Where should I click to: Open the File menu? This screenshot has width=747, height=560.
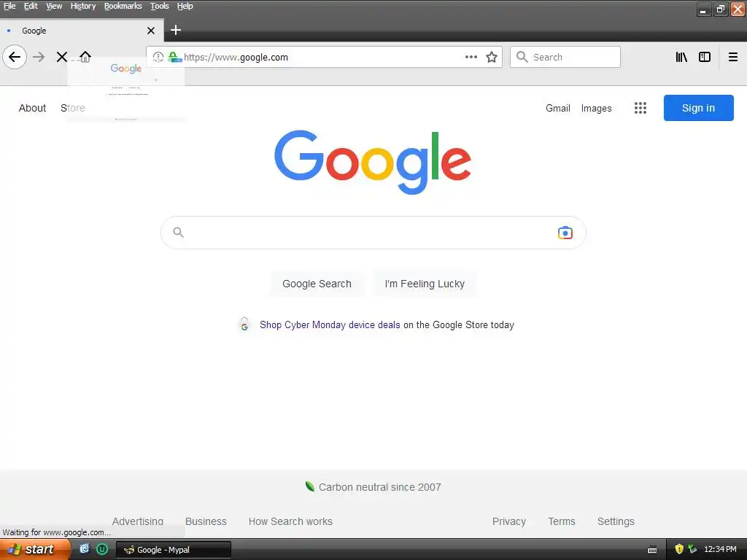(9, 6)
